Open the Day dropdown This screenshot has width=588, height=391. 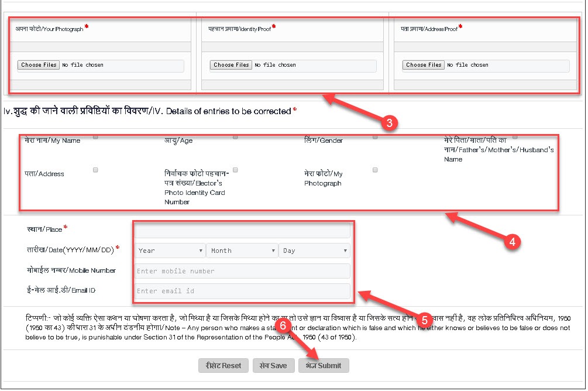315,251
